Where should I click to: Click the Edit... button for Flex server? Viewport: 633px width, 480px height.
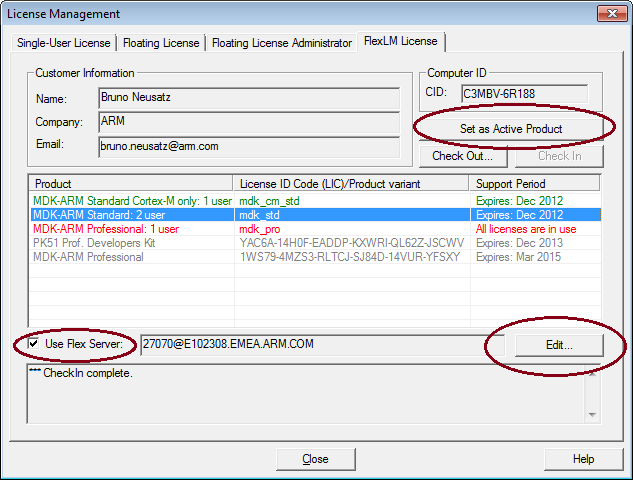tap(559, 345)
